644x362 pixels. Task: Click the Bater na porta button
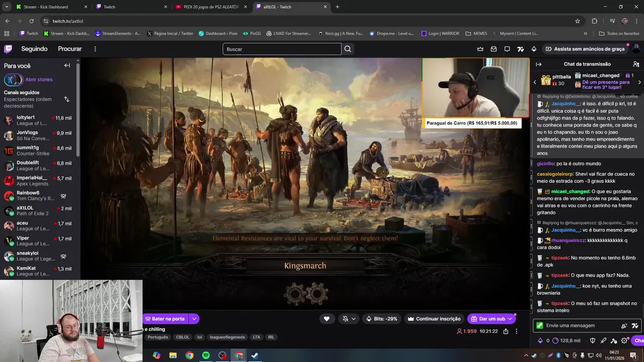pos(165,319)
